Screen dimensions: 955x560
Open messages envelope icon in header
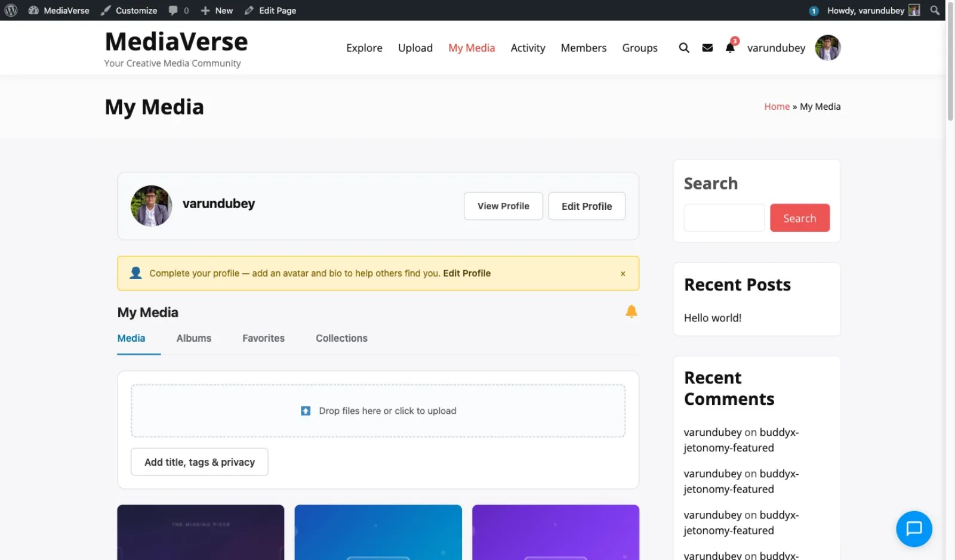[707, 48]
